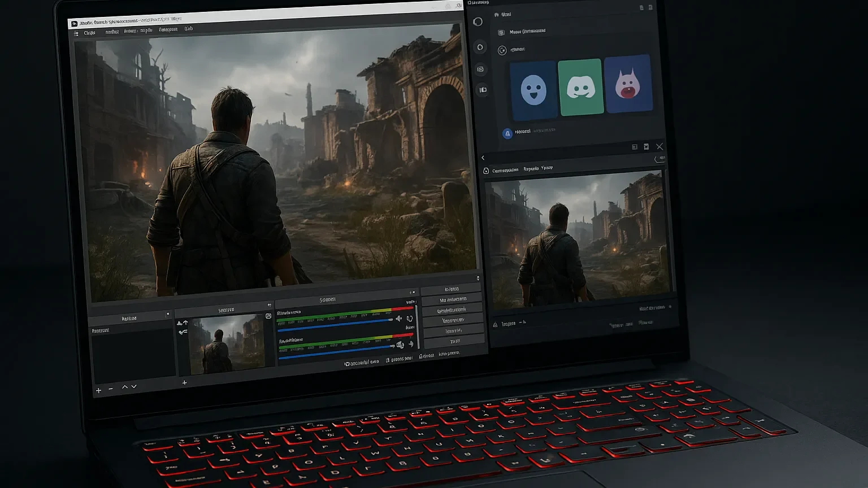
Task: Open the first menu next to the hamburger icon
Action: 89,33
